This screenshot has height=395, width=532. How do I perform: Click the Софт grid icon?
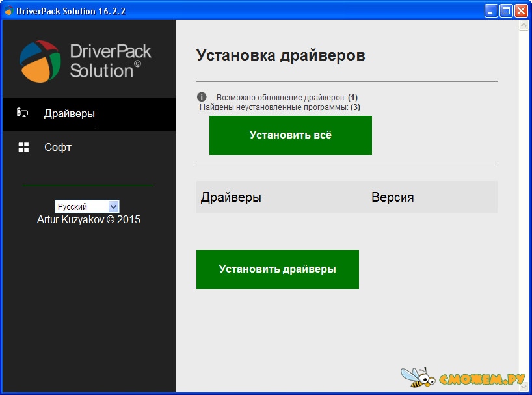pos(23,147)
